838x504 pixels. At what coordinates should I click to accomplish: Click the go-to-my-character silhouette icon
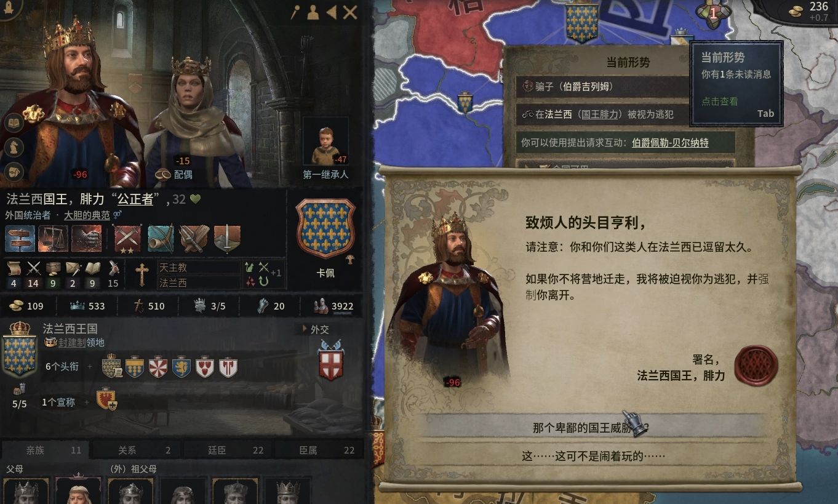click(x=313, y=12)
